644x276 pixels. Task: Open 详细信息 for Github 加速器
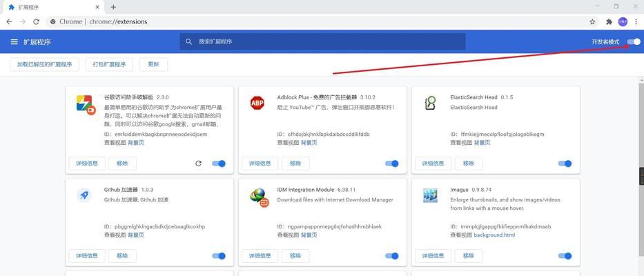[87, 256]
